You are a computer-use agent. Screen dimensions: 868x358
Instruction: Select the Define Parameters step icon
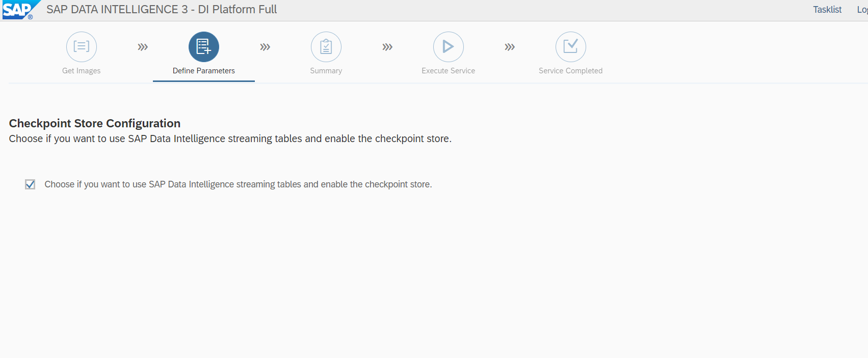point(204,47)
